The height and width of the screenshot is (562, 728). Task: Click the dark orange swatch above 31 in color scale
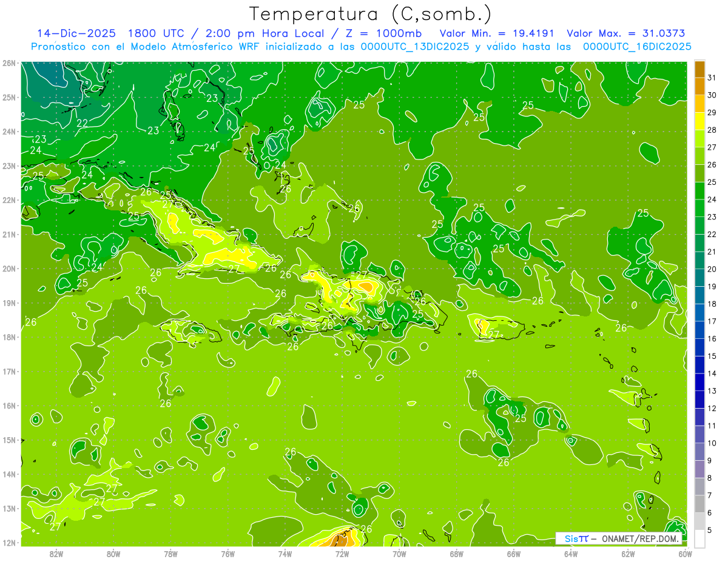[699, 69]
